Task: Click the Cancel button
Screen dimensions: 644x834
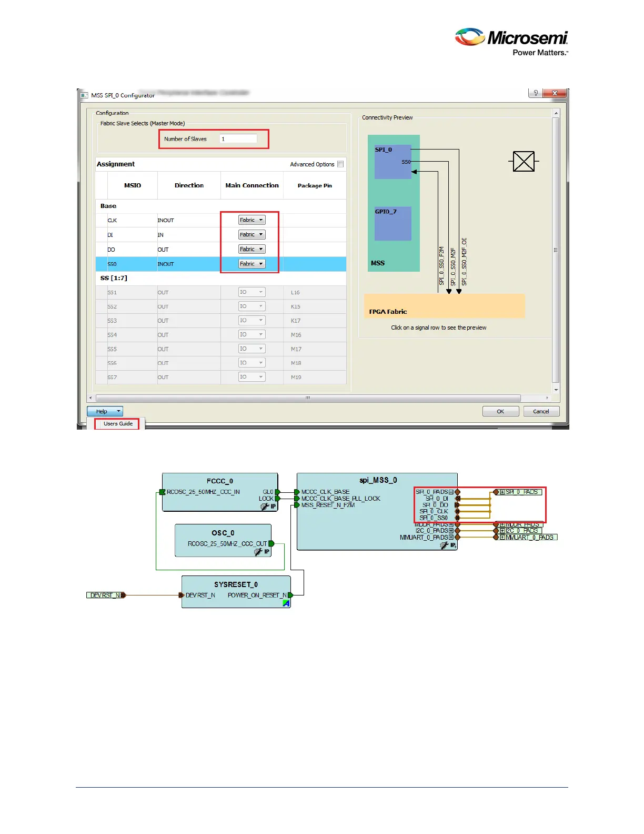Action: (541, 411)
